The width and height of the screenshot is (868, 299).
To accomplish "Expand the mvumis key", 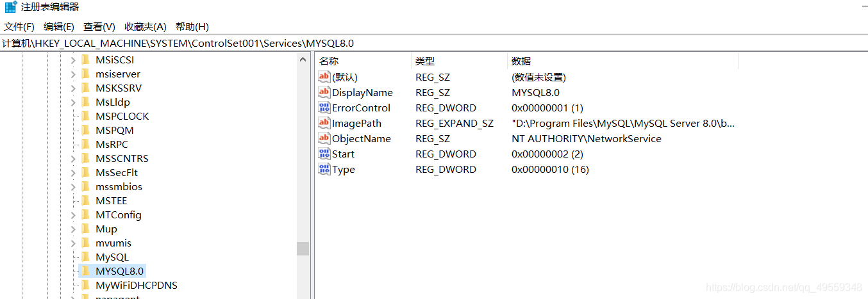I will pos(72,243).
